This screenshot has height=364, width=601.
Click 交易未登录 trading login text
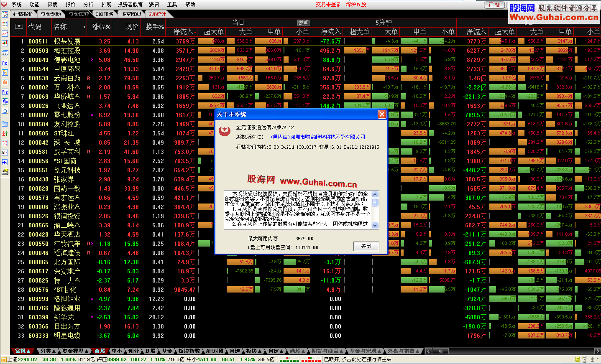pyautogui.click(x=328, y=5)
